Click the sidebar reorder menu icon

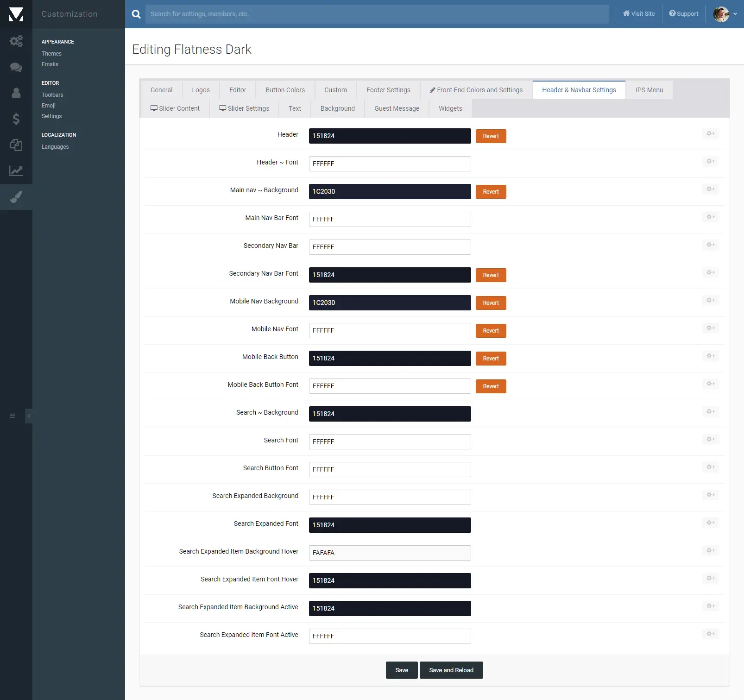pos(13,416)
